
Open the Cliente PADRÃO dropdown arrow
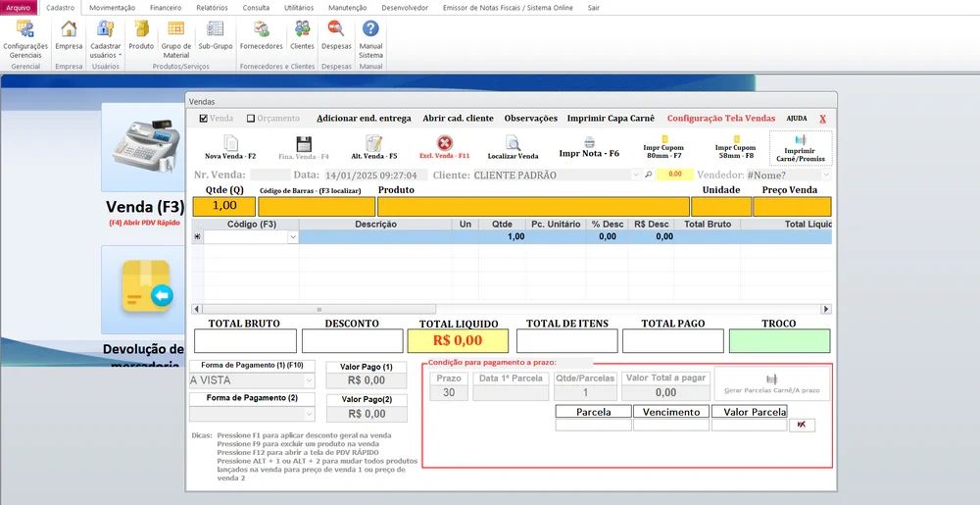(x=635, y=175)
